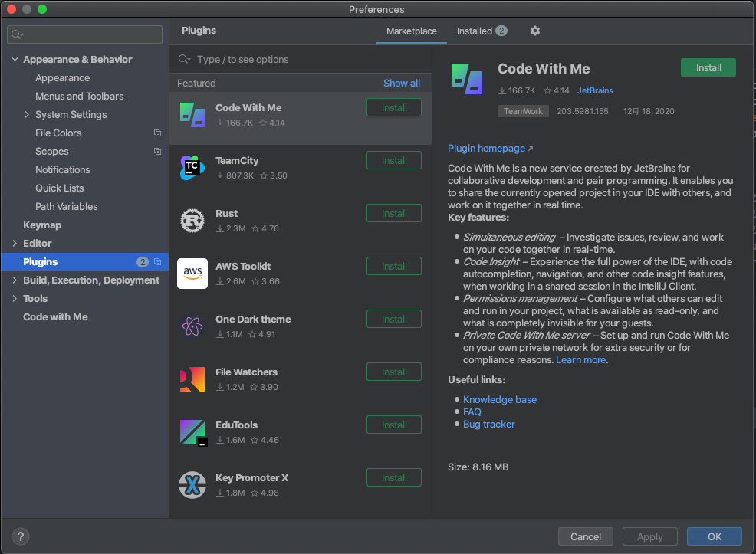Click the One Dark theme atom icon
This screenshot has width=756, height=554.
click(192, 326)
